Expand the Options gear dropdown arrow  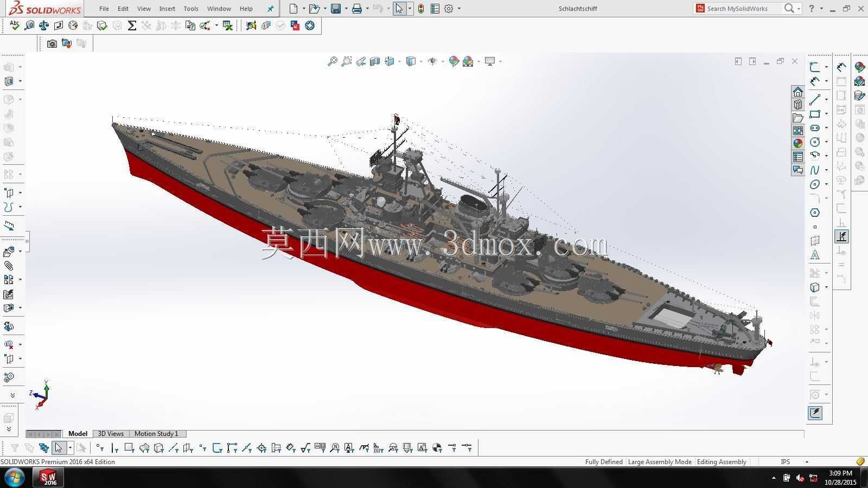[459, 9]
